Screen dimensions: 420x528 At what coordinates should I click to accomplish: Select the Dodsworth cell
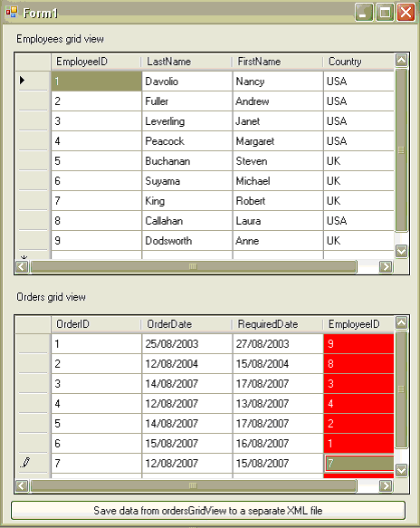tap(187, 240)
